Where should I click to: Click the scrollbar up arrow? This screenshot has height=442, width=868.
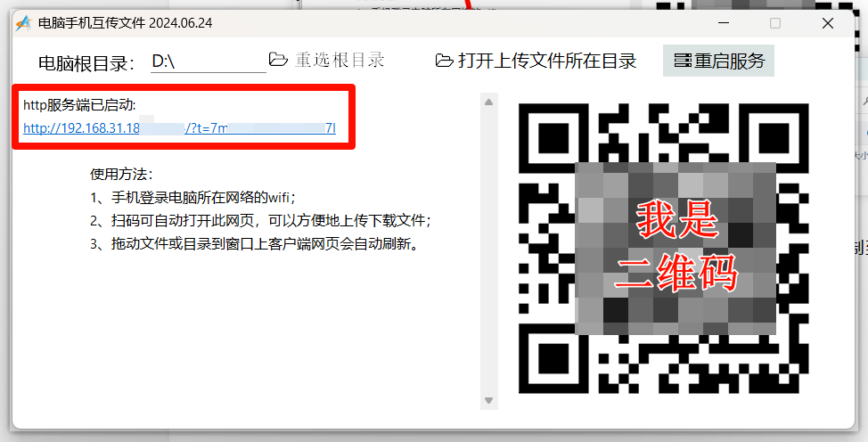coord(488,102)
